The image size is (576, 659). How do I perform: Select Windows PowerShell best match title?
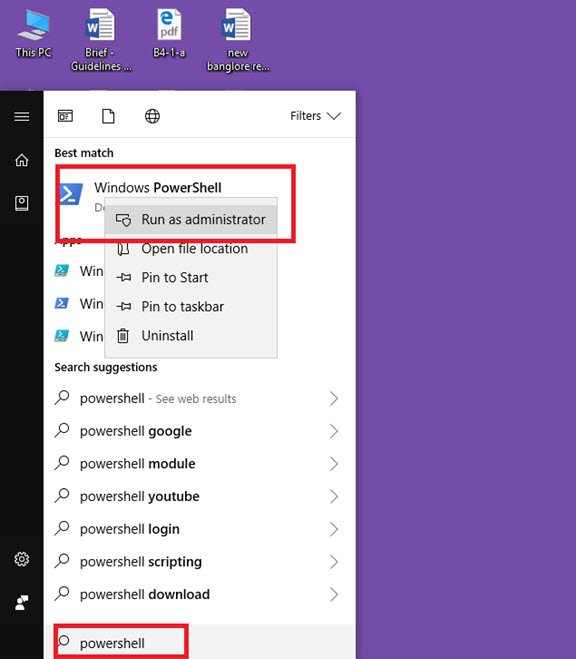(x=158, y=187)
